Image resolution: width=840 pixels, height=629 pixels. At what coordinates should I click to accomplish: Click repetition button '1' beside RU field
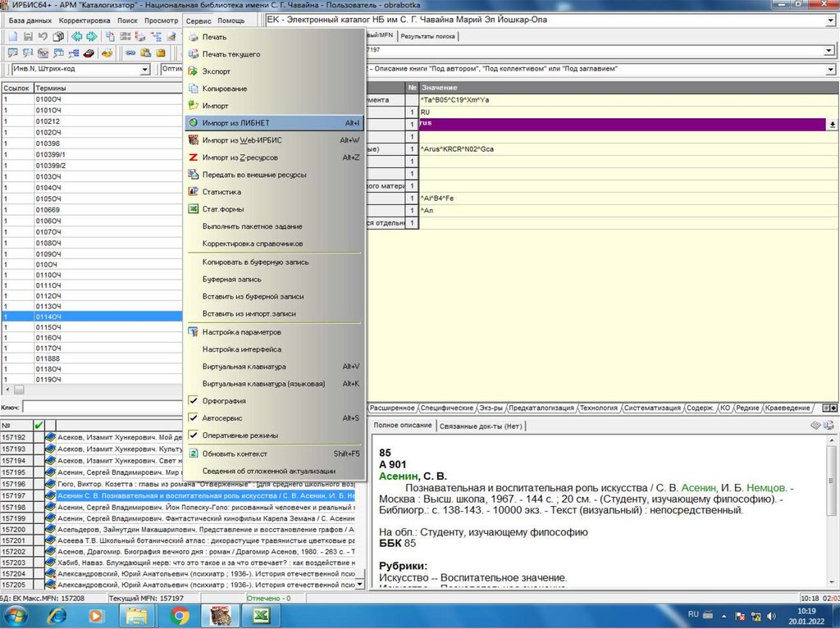[412, 112]
